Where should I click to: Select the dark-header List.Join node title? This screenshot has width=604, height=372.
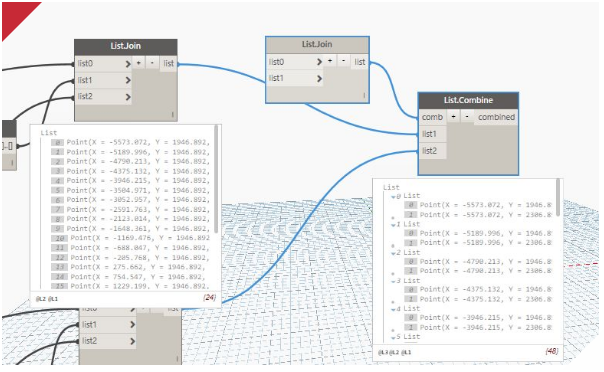(x=126, y=46)
